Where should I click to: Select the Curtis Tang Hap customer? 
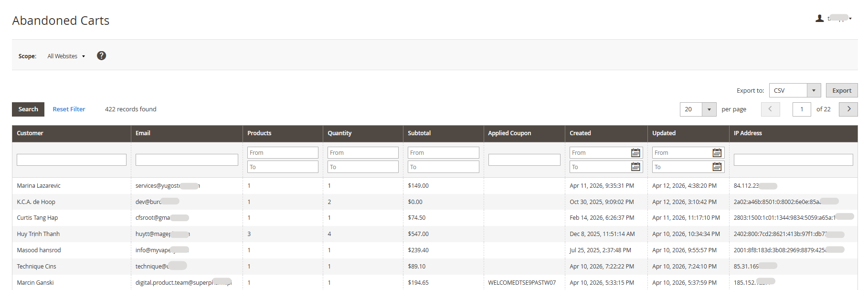[37, 218]
